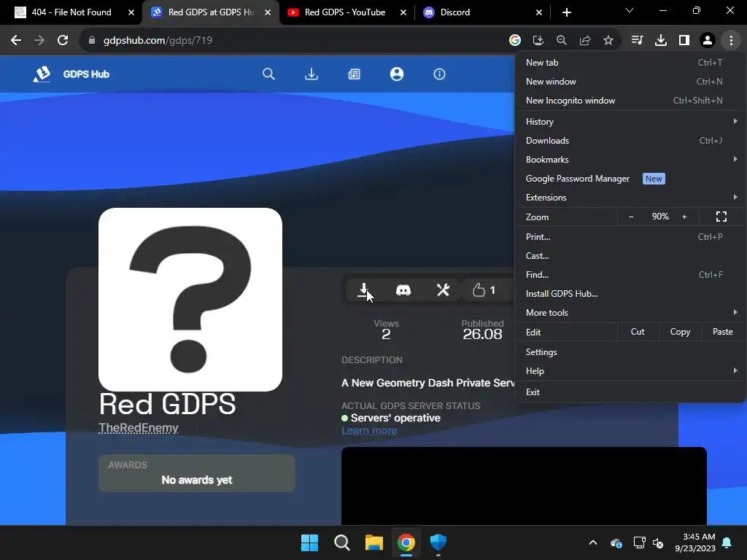747x560 pixels.
Task: Choose Print... in the menu
Action: [631, 237]
